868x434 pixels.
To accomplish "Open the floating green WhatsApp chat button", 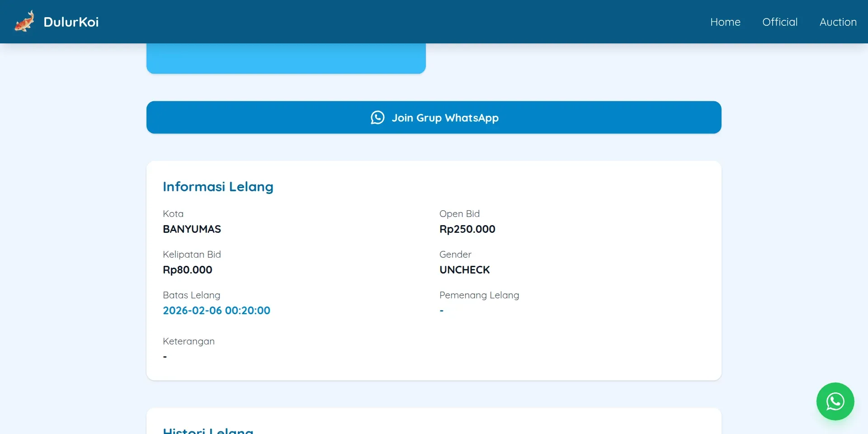I will [835, 401].
